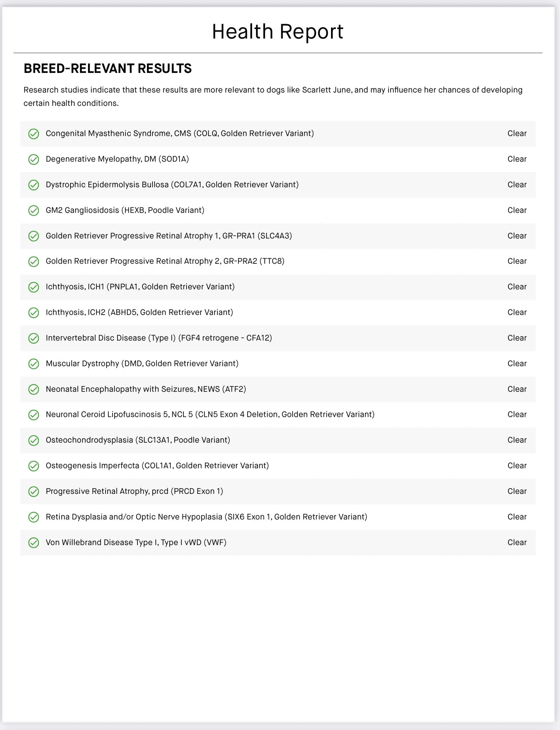The image size is (560, 730).
Task: Click the check icon next to Von Willebrand Disease
Action: click(x=34, y=543)
